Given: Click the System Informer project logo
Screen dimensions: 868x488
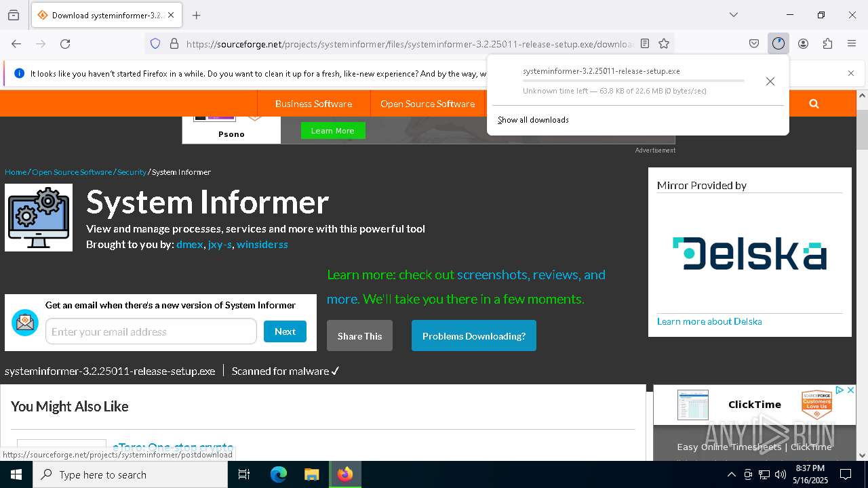Looking at the screenshot, I should coord(39,218).
